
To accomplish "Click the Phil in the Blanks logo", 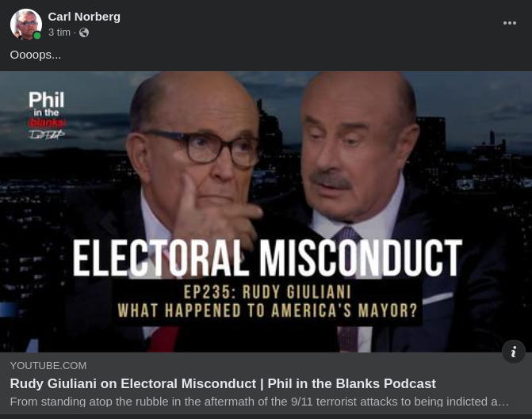I will pyautogui.click(x=47, y=116).
